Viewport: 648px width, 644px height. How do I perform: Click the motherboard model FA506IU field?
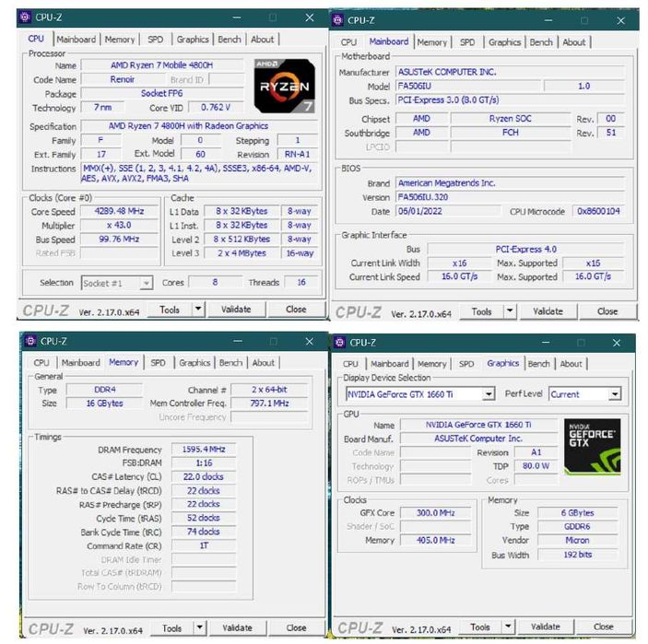point(468,86)
